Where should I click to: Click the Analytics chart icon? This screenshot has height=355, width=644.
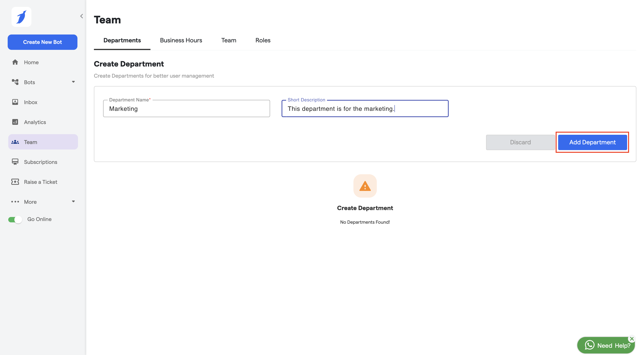(15, 122)
